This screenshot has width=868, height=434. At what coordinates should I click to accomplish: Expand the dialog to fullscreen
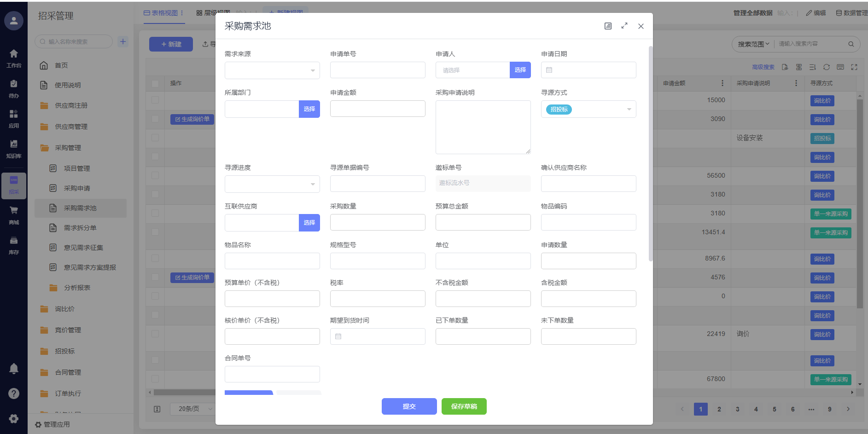click(624, 26)
